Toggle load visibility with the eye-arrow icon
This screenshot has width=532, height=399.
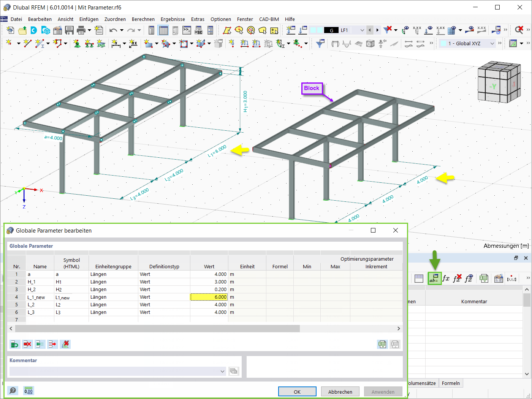click(x=429, y=30)
